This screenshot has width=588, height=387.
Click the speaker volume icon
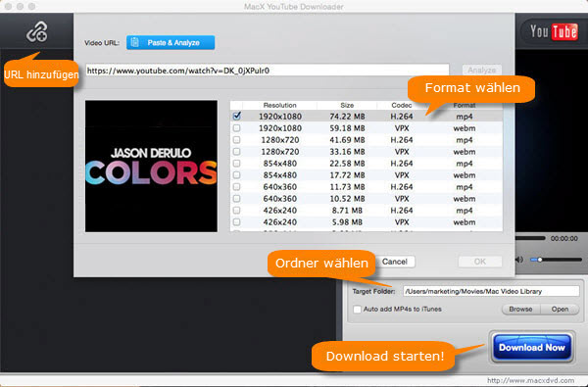click(x=519, y=260)
